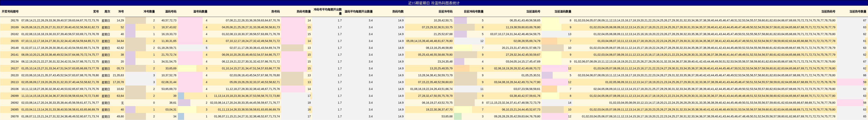Viewport: 868px width, 120px height.
Task: Click the current hot count 59
Action: (x=865, y=82)
